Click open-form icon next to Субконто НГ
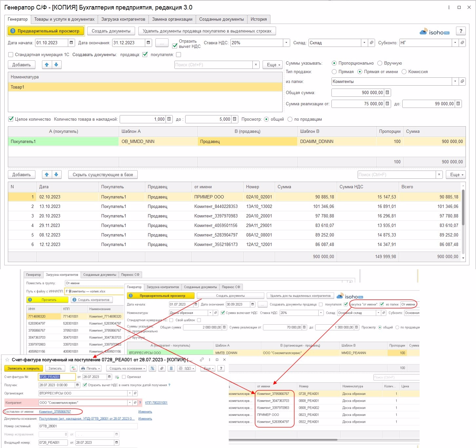The width and height of the screenshot is (476, 448). 462,43
